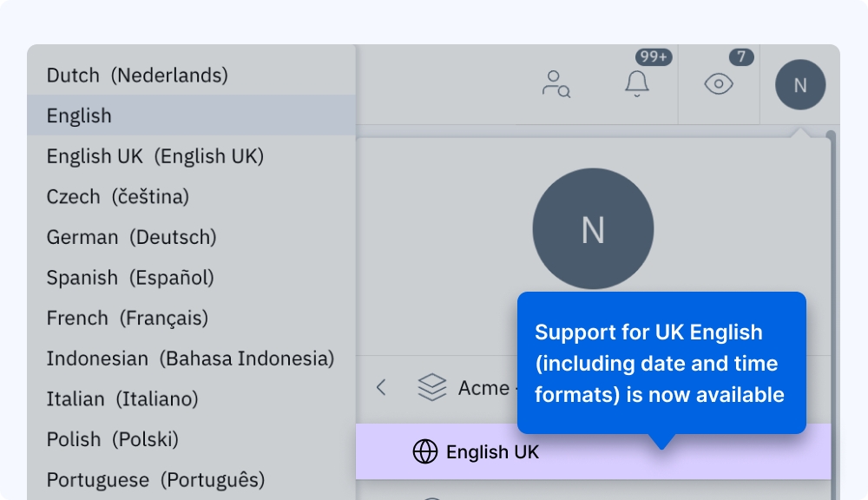Image resolution: width=868 pixels, height=500 pixels.
Task: Open the N user avatar menu
Action: (x=799, y=84)
